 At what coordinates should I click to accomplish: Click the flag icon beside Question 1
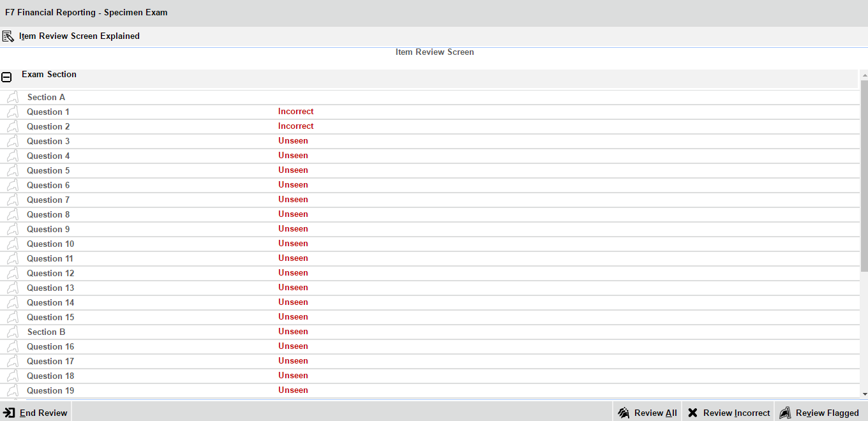[x=13, y=112]
